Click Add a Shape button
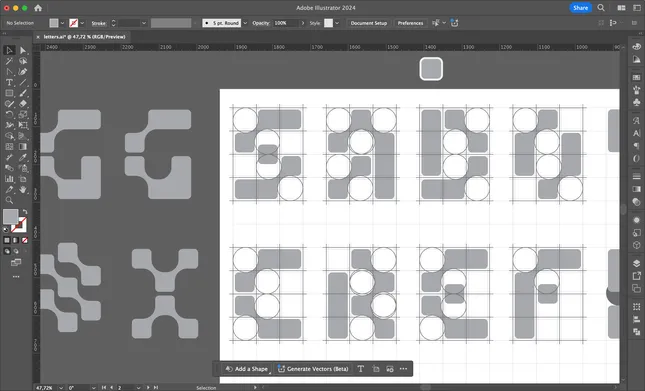 pos(247,369)
